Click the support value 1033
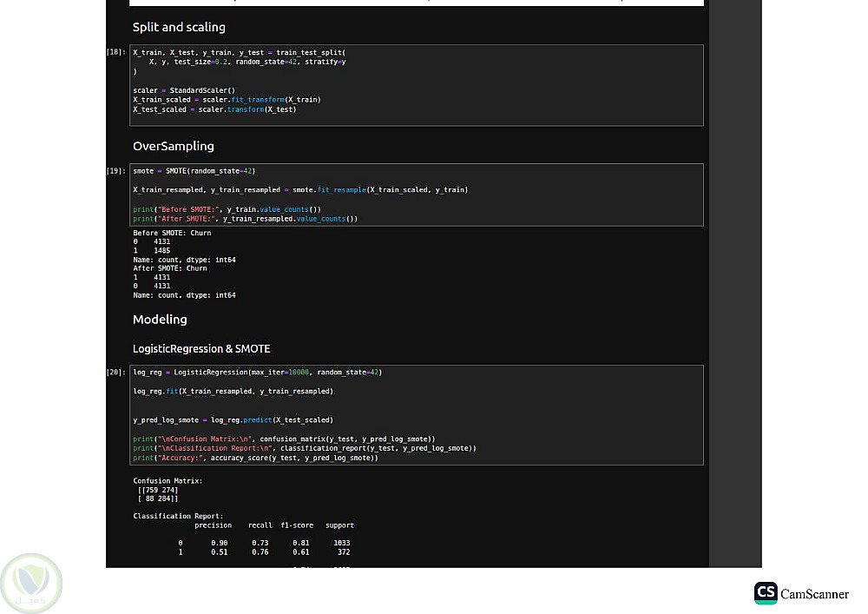 coord(341,543)
